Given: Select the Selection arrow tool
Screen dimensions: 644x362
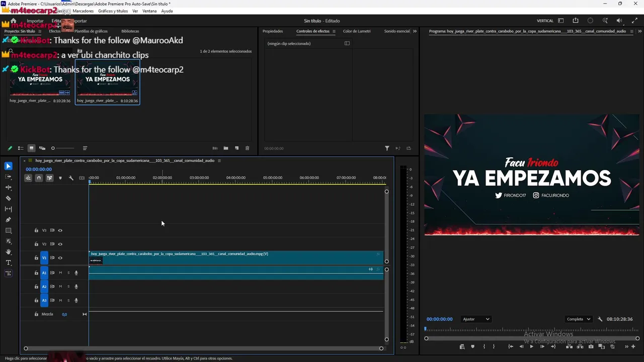Looking at the screenshot, I should tap(9, 166).
